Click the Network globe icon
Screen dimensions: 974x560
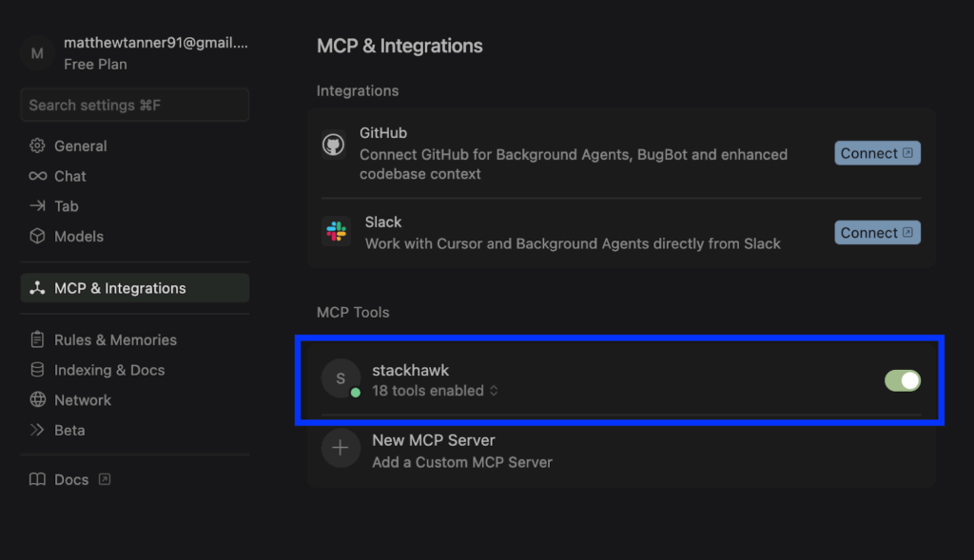point(37,400)
